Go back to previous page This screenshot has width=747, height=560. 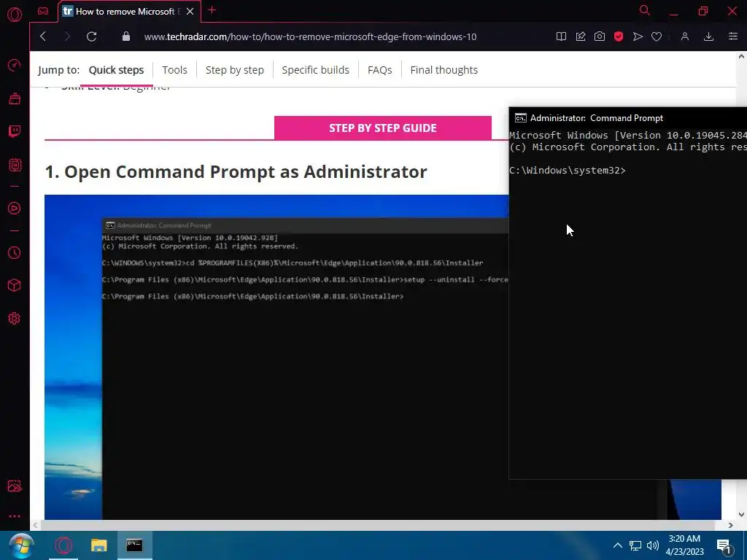pos(43,36)
